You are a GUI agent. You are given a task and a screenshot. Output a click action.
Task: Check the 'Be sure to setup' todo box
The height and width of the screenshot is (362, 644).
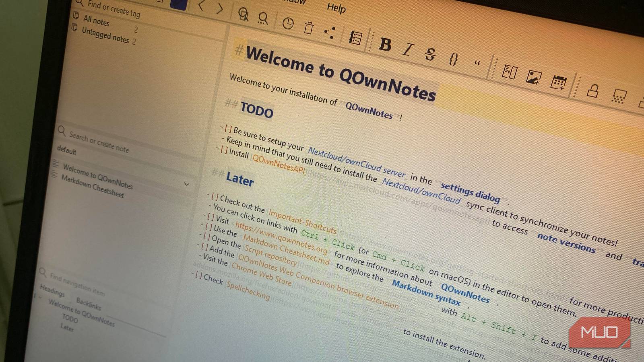coord(228,129)
